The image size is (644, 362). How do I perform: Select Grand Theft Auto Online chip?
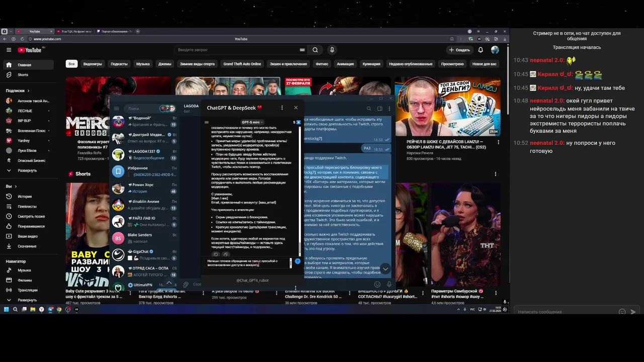(242, 64)
